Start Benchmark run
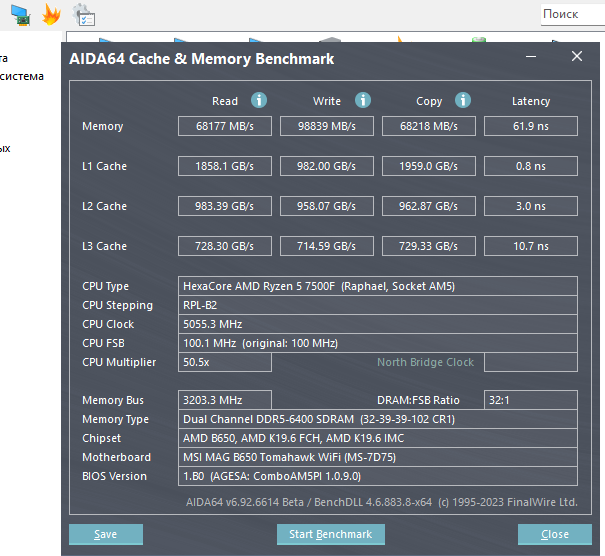Screen dimensions: 605x556 [x=331, y=534]
